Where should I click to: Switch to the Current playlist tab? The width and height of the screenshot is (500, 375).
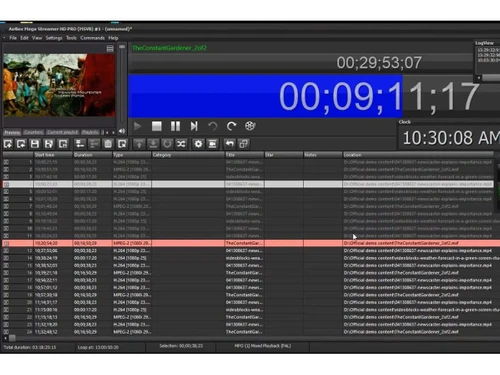point(63,132)
